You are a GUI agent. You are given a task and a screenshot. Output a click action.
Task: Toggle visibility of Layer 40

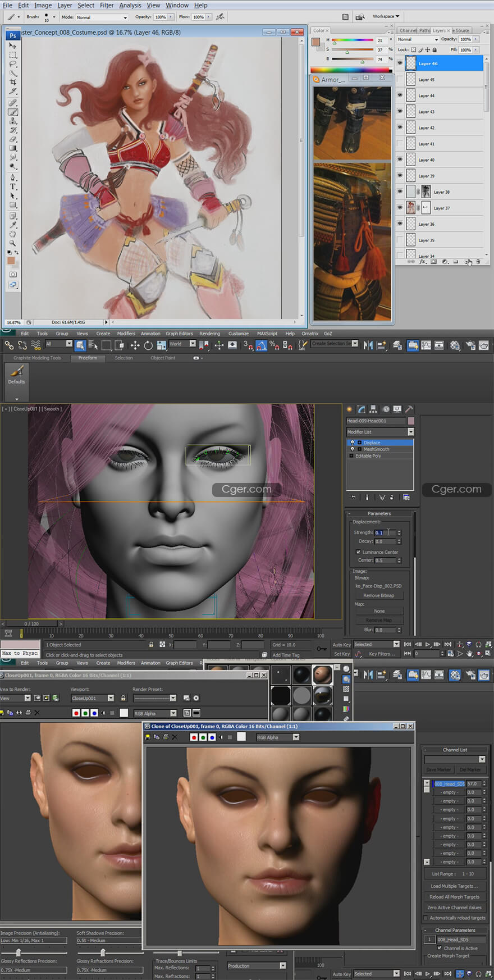pos(400,159)
